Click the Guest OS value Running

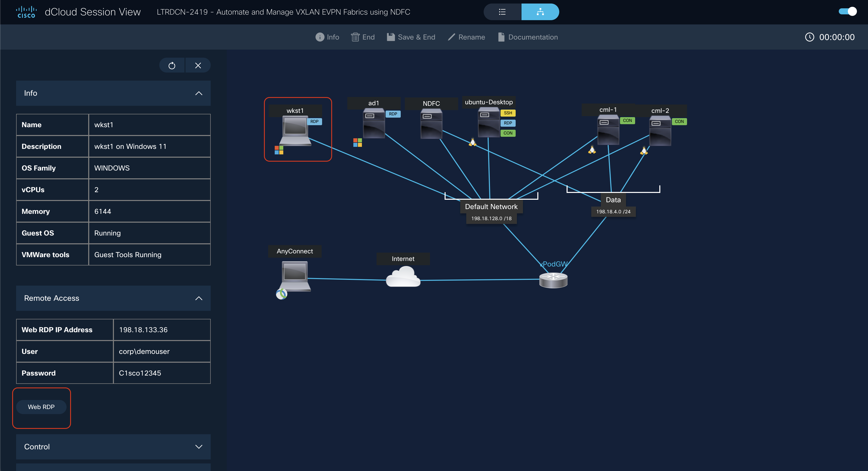(107, 233)
